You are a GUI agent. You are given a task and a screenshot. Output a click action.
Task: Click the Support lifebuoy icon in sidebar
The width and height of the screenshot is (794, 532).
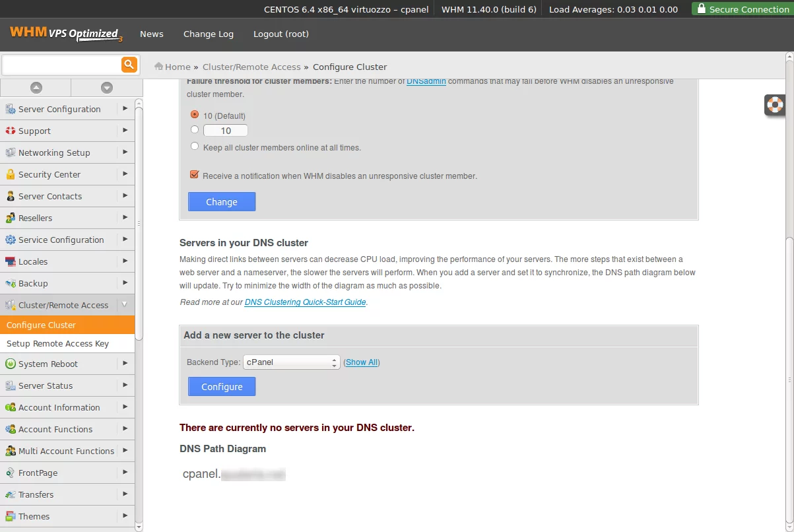tap(10, 131)
